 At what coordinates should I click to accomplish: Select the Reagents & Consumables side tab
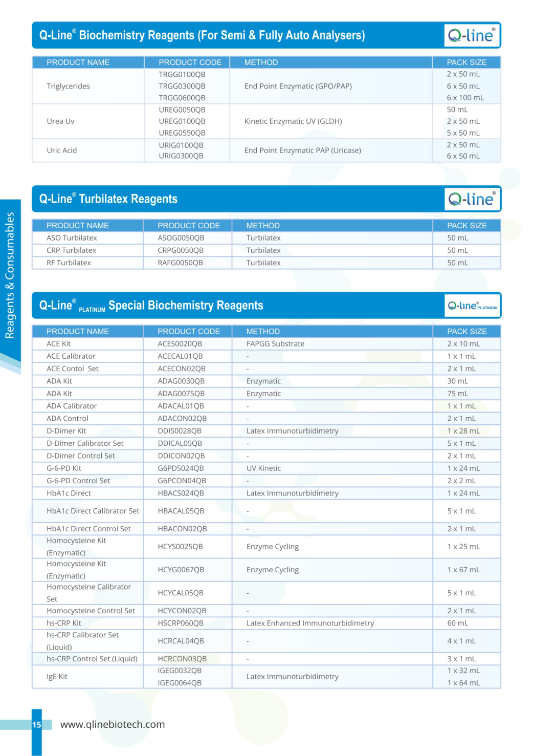tap(10, 275)
